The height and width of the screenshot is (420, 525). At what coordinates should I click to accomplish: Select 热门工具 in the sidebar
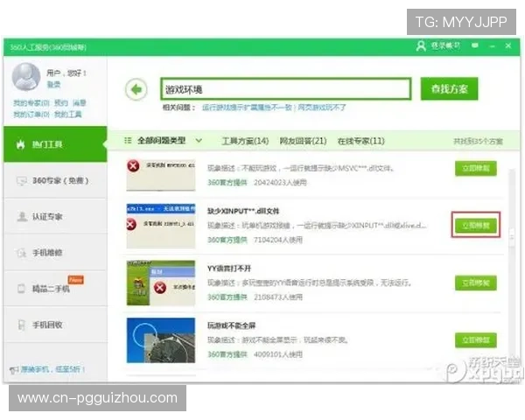[x=55, y=144]
